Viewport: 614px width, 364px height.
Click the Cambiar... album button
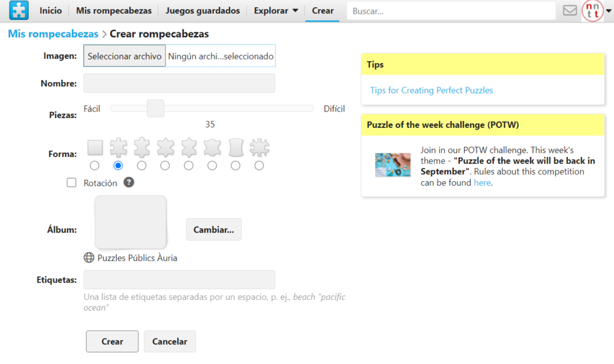click(x=213, y=230)
